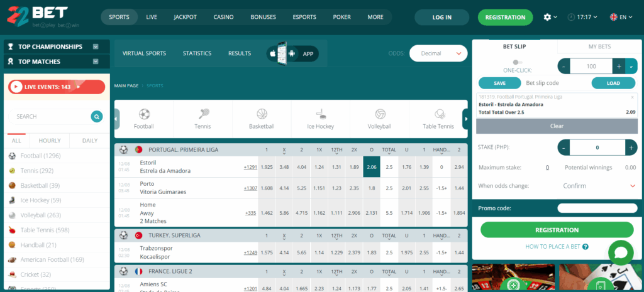
Task: Open Table Tennis (598) in sidebar
Action: tap(45, 230)
